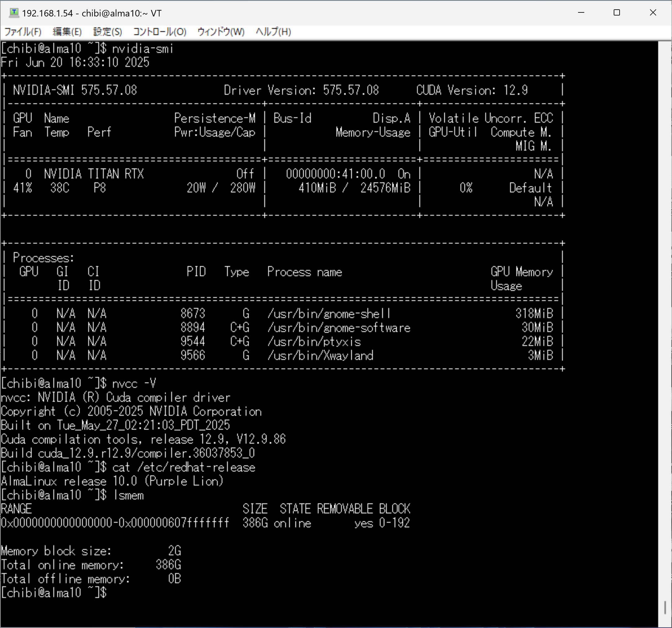Open the 設定(S) menu

point(107,32)
